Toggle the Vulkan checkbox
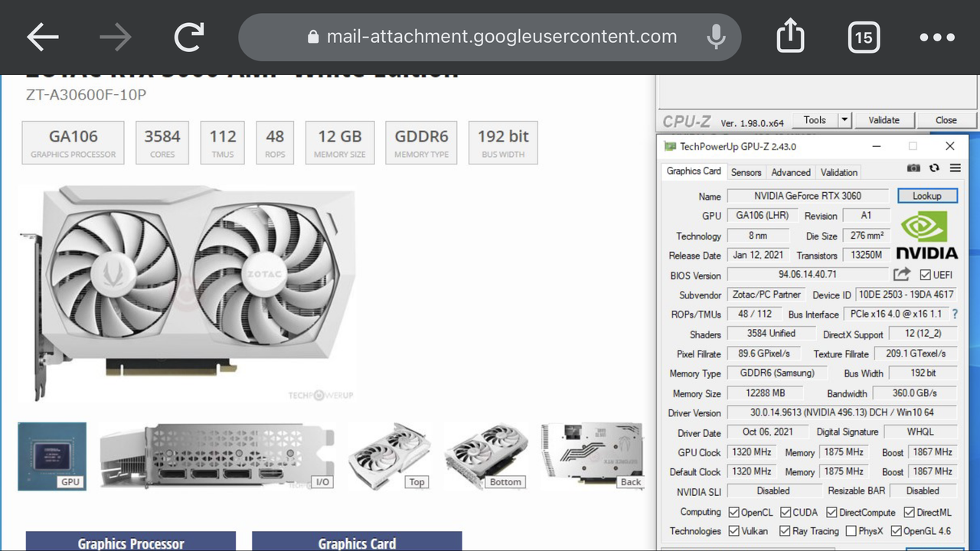 point(733,530)
